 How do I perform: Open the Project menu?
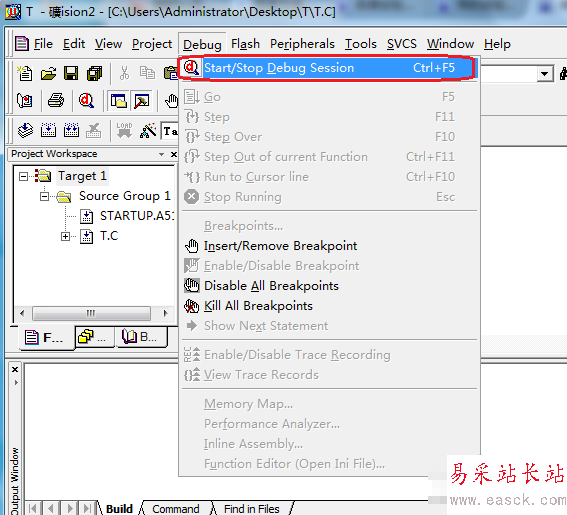(152, 44)
